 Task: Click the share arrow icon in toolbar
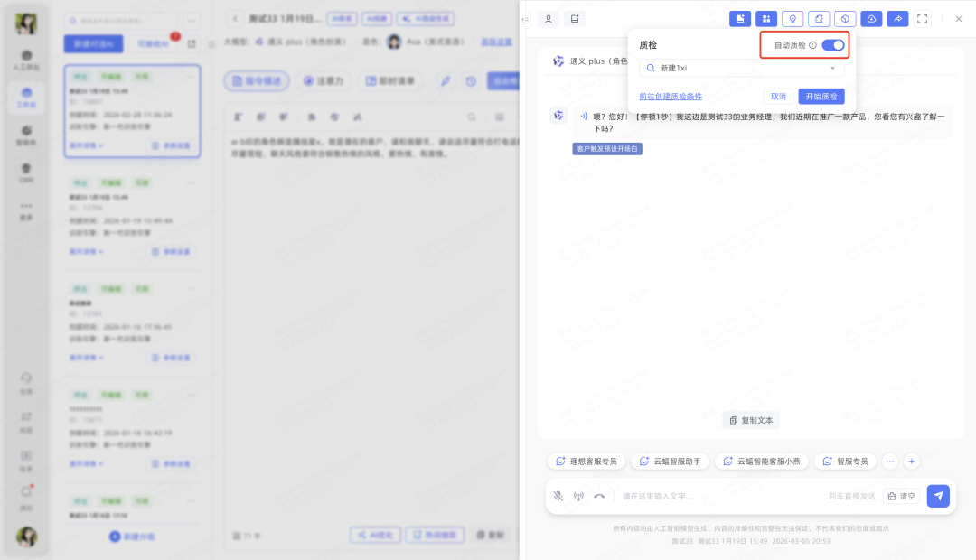[897, 19]
